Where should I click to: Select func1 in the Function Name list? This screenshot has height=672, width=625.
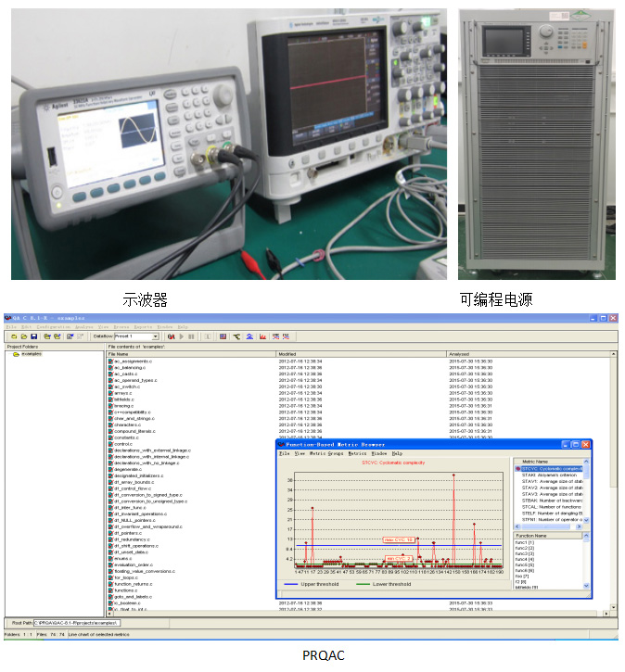pyautogui.click(x=525, y=542)
